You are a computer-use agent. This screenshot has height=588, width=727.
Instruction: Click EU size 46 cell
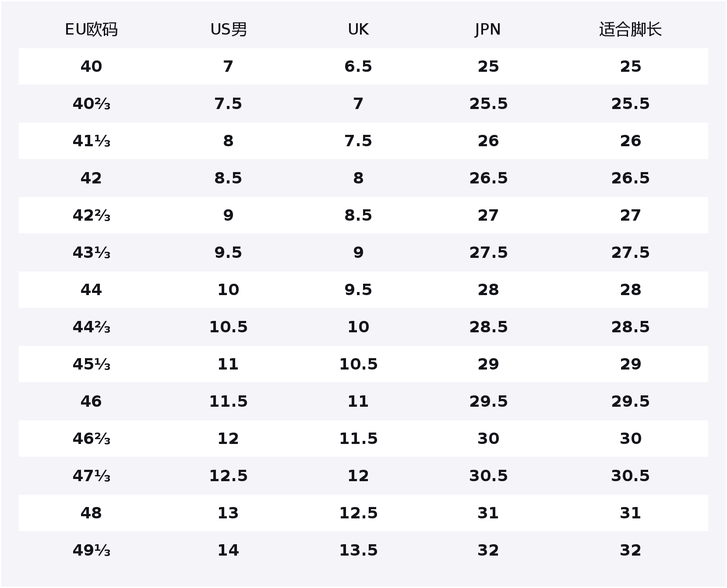point(91,401)
